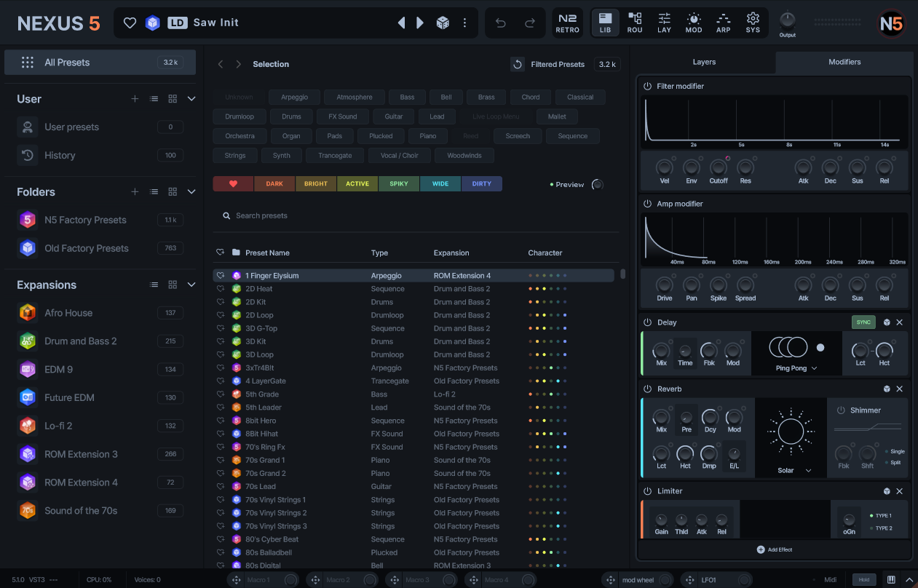918x588 pixels.
Task: Toggle the Delay effect power button
Action: pyautogui.click(x=647, y=322)
